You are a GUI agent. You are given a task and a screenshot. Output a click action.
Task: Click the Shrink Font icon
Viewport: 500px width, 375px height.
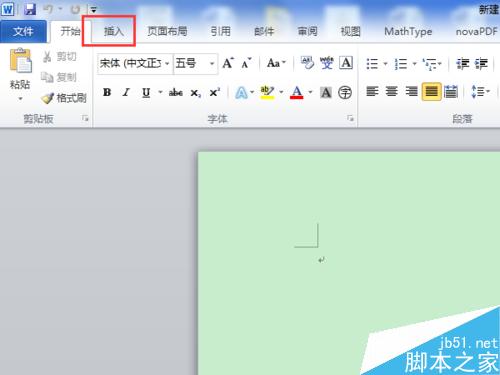(246, 63)
